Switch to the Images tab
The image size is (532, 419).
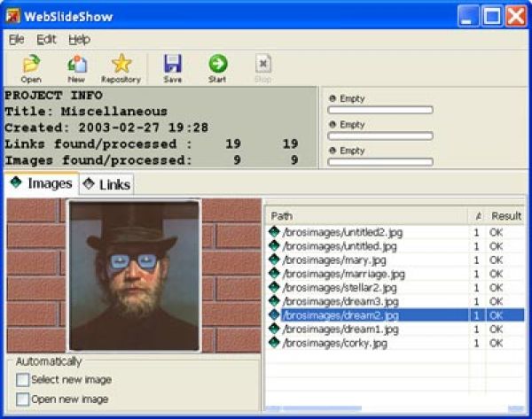42,183
